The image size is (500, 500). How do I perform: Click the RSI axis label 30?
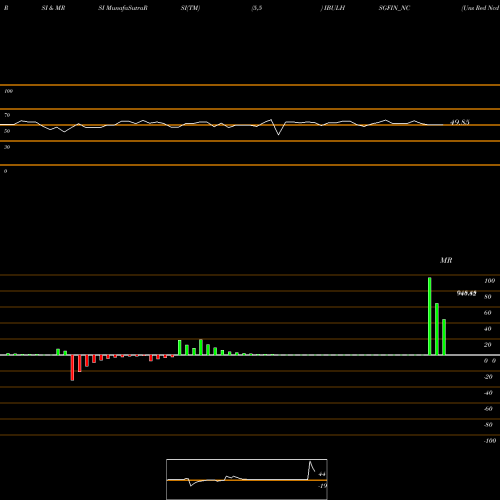[x=7, y=147]
